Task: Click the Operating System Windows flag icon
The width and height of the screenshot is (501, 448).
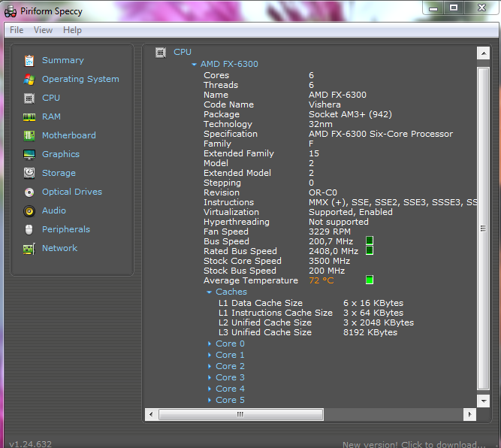Action: 29,80
